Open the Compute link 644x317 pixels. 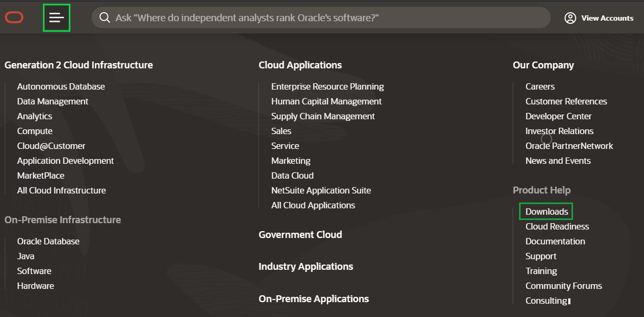tap(34, 131)
